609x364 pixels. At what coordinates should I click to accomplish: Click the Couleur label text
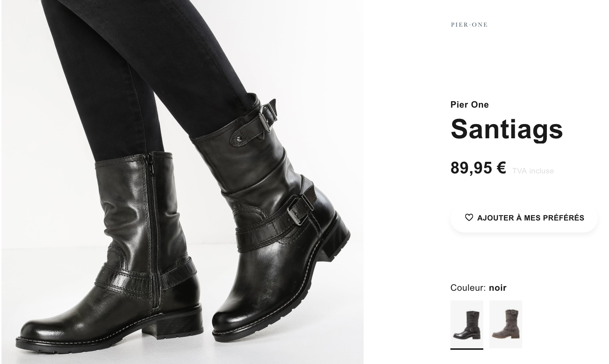468,288
